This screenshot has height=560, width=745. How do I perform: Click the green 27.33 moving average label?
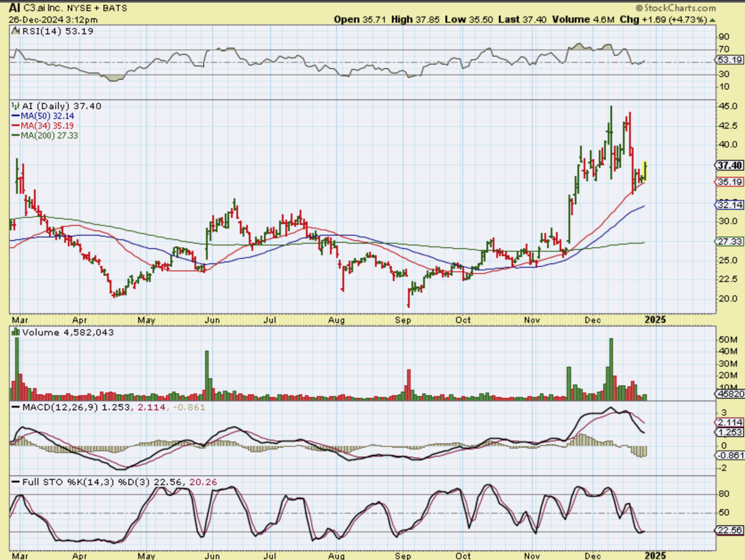point(729,241)
